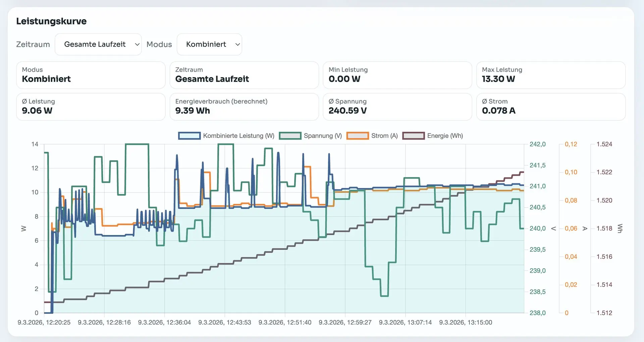
Task: Click the 242,0 tick on the voltage axis
Action: pyautogui.click(x=537, y=144)
